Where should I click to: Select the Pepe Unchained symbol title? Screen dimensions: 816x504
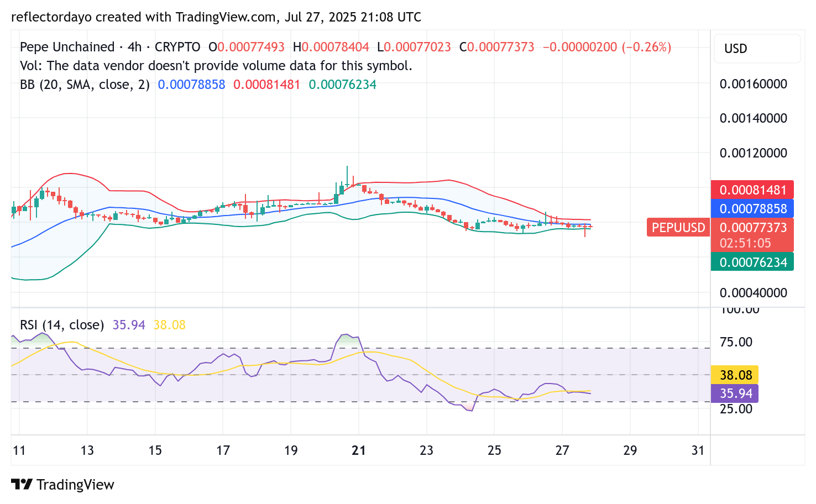[x=67, y=47]
